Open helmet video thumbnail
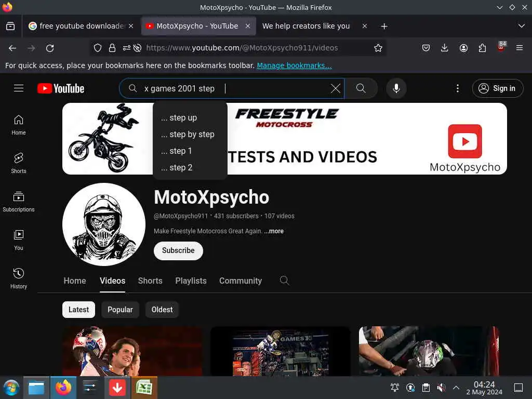The image size is (532, 399). coord(429,351)
